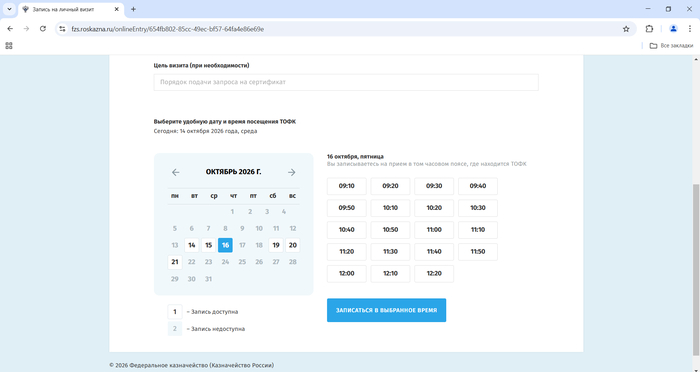Viewport: 700px width, 372px height.
Task: Click the 'Цель визита' input field
Action: (x=346, y=82)
